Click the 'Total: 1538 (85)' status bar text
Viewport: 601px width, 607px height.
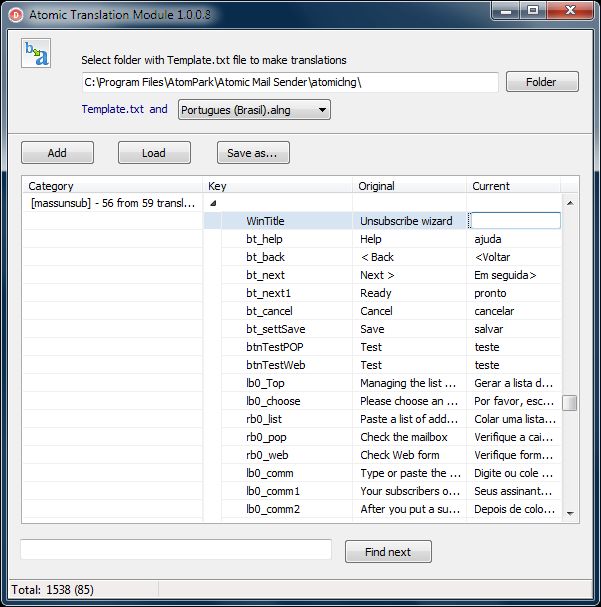click(x=53, y=590)
